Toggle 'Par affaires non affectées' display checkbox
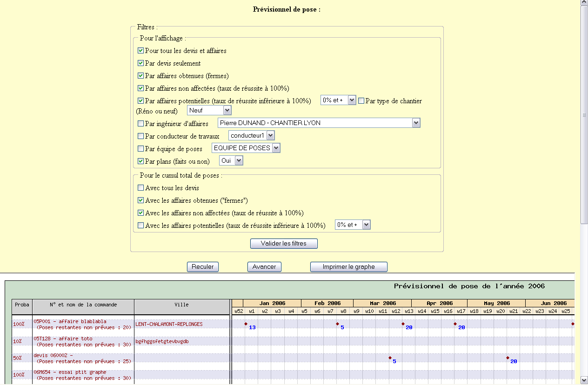 (140, 88)
